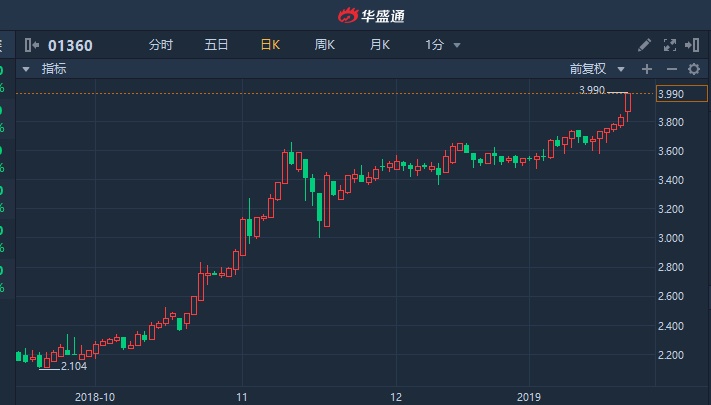This screenshot has height=405, width=711.
Task: Click the 2.104 low price label
Action: [74, 366]
